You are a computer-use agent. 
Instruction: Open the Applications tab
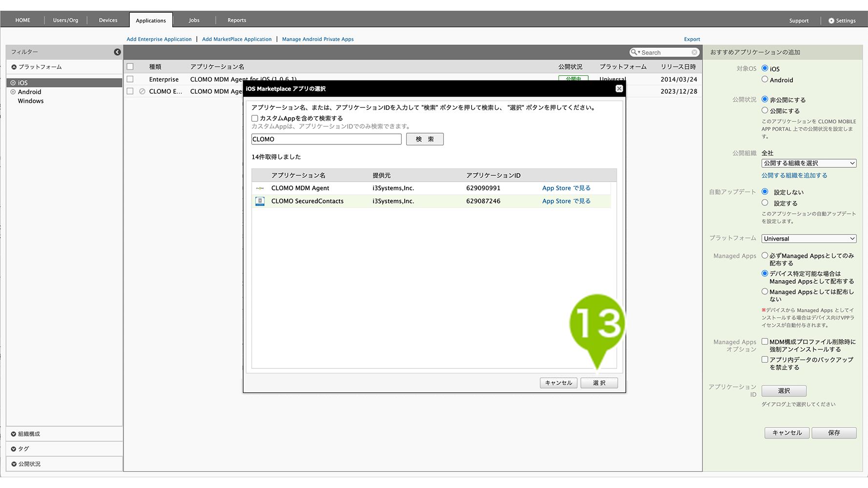pyautogui.click(x=151, y=20)
